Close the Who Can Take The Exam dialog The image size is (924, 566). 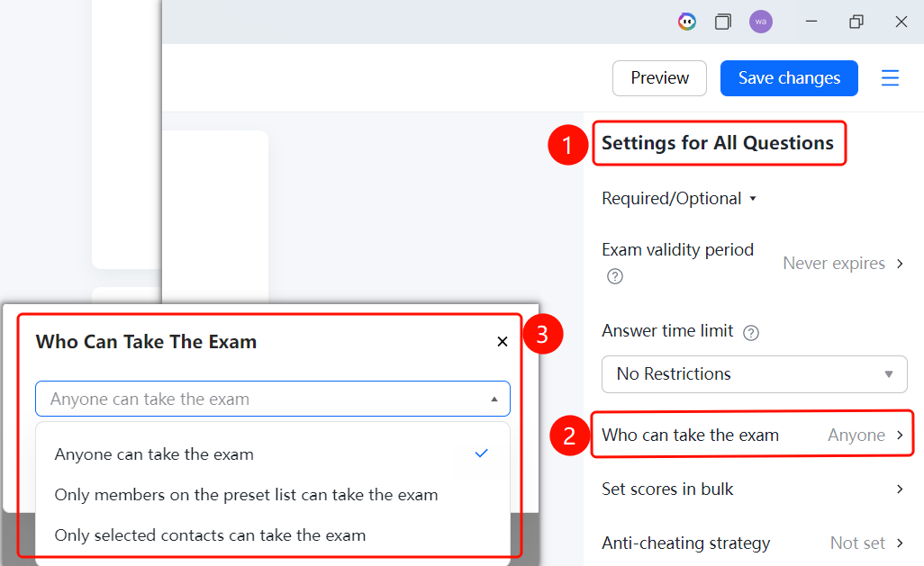[502, 342]
